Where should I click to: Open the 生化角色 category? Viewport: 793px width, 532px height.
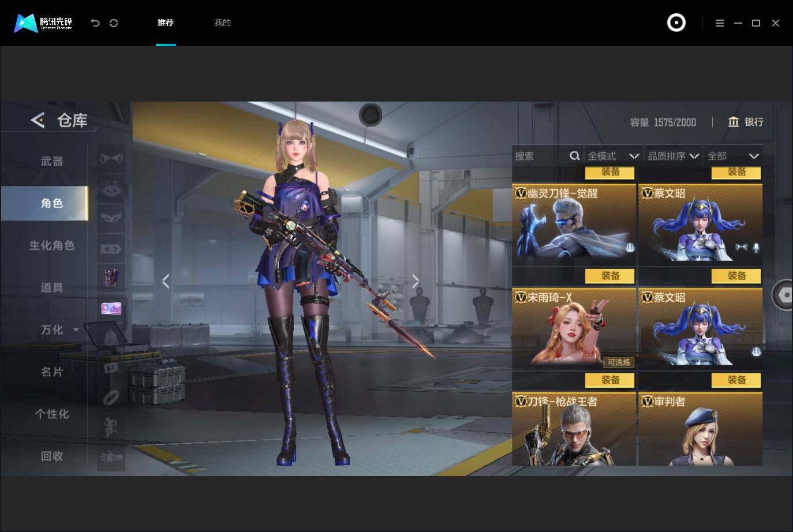tap(52, 245)
